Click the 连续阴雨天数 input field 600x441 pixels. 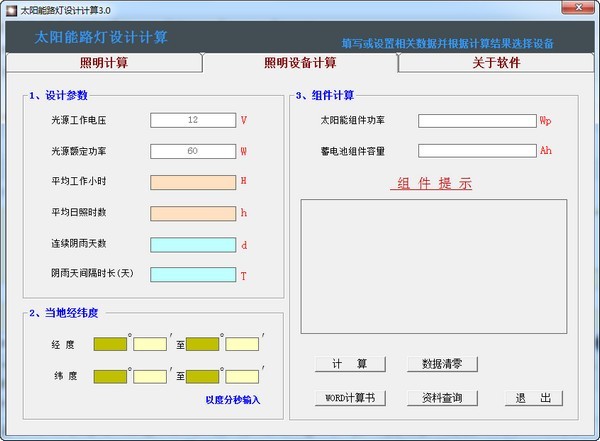point(193,245)
